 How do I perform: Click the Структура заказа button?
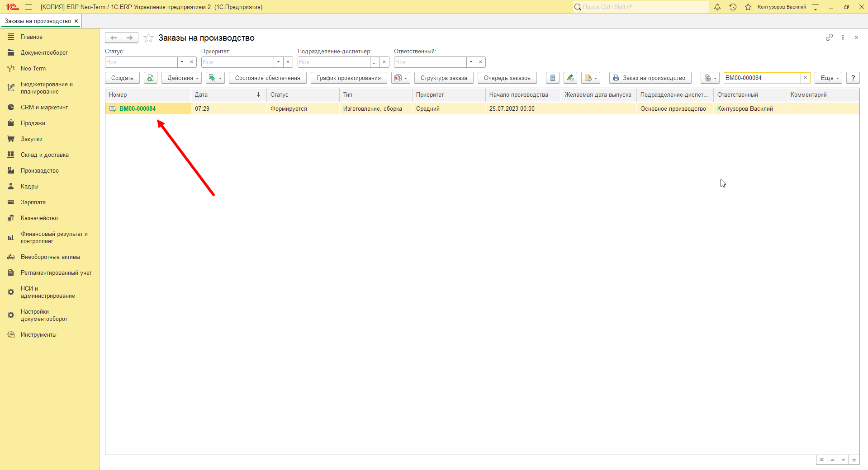[444, 78]
